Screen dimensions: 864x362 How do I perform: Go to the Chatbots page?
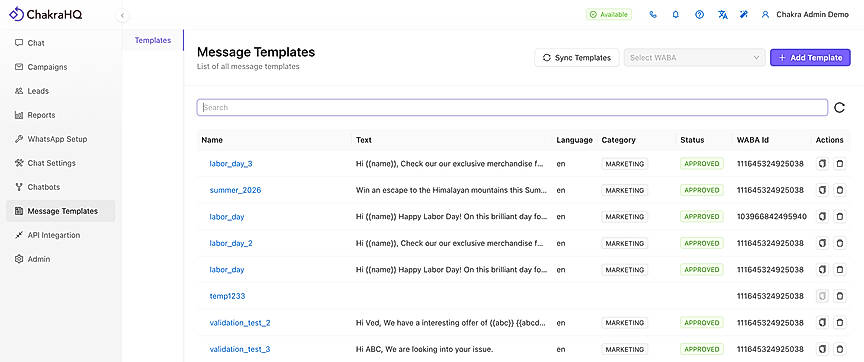pos(61,187)
